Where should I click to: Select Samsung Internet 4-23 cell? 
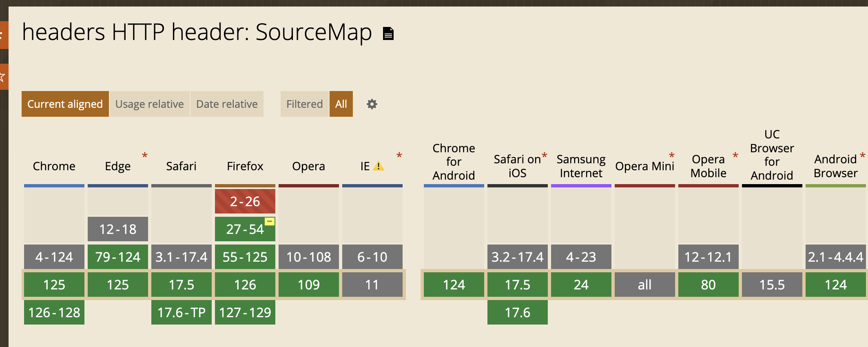click(x=581, y=257)
